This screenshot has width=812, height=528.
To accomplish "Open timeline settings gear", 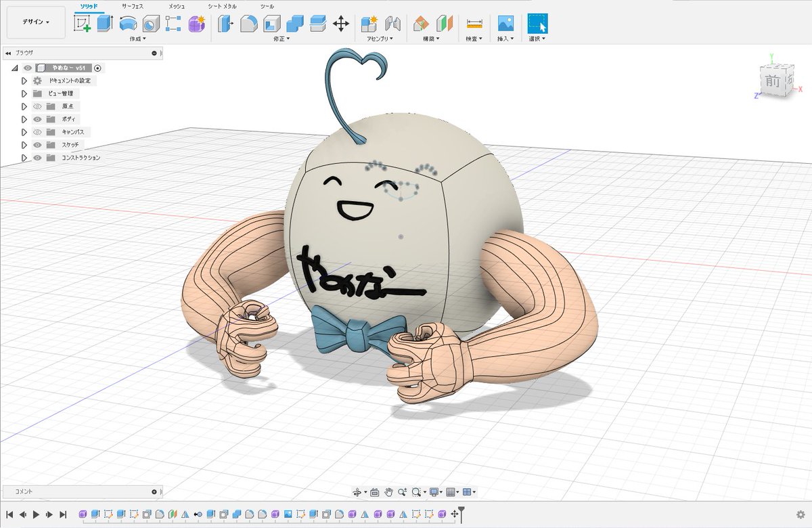I will coord(800,514).
